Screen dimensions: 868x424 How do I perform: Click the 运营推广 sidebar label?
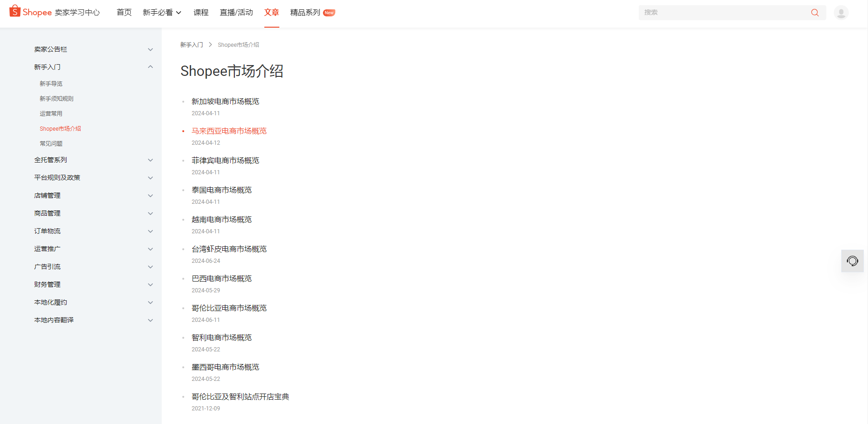pos(47,249)
